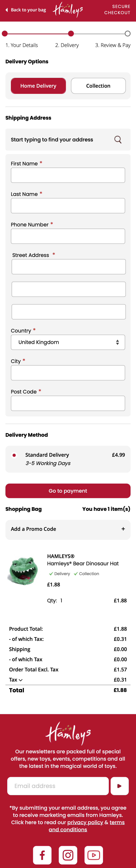Image resolution: width=136 pixels, height=868 pixels.
Task: Click the address search magnifier icon
Action: [118, 139]
